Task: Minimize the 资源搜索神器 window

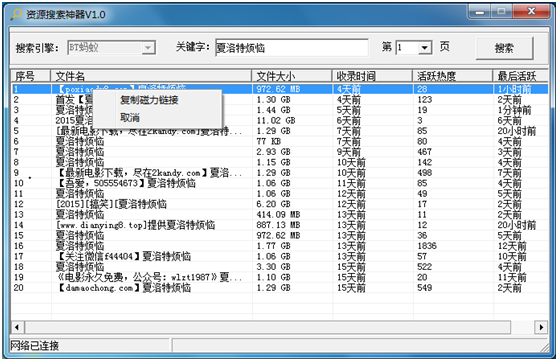Action: [479, 11]
